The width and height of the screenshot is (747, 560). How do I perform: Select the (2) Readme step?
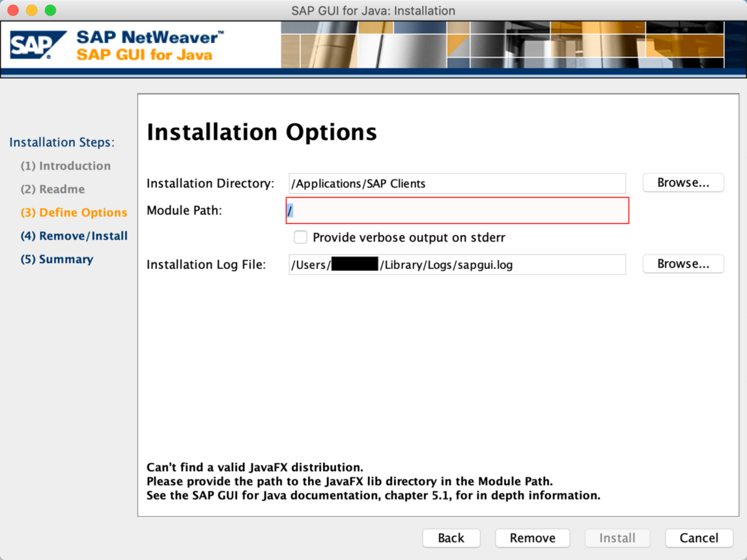[x=53, y=190]
